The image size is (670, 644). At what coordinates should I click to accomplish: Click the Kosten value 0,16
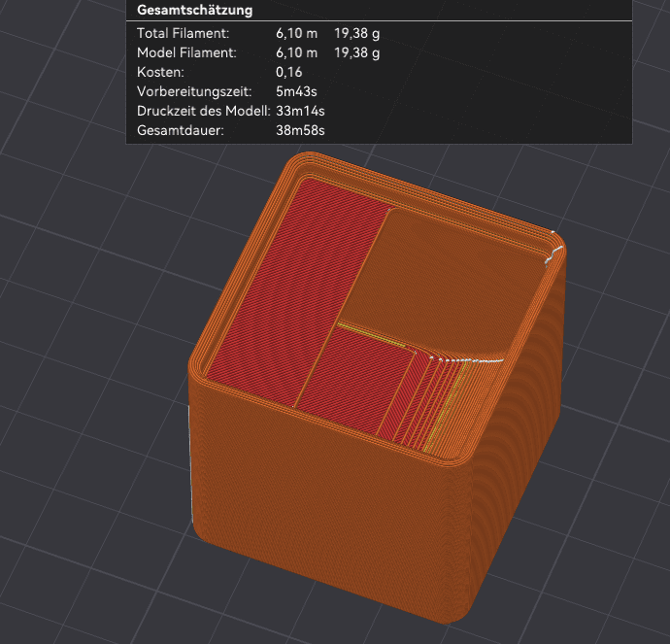tap(288, 72)
